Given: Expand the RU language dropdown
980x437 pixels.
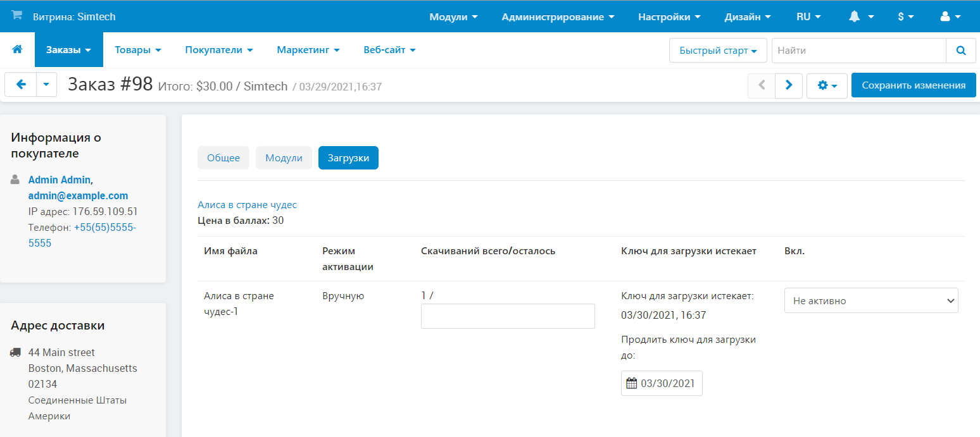Looking at the screenshot, I should [x=808, y=17].
